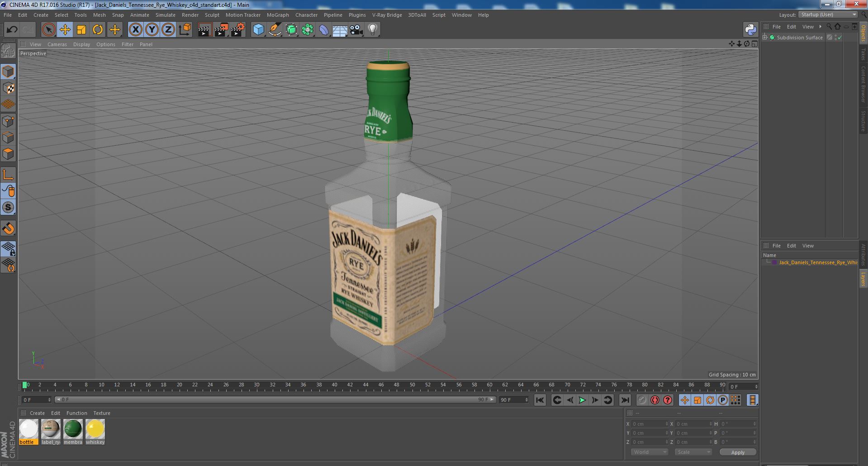Click the end frame 90 F field

tap(513, 400)
